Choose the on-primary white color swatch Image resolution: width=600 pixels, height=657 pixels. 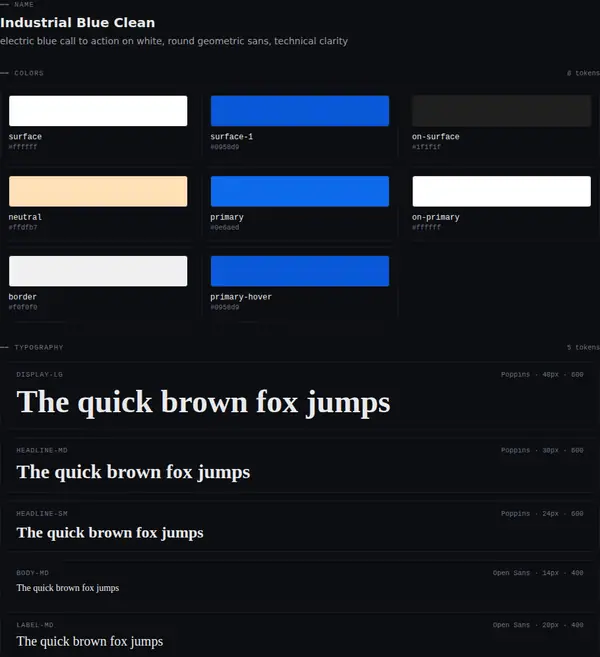pos(502,191)
